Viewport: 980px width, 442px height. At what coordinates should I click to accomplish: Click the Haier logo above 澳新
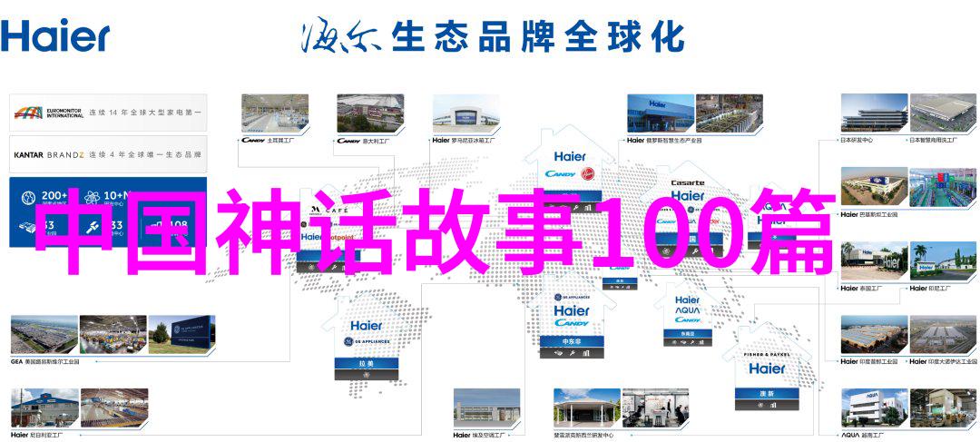click(x=767, y=368)
